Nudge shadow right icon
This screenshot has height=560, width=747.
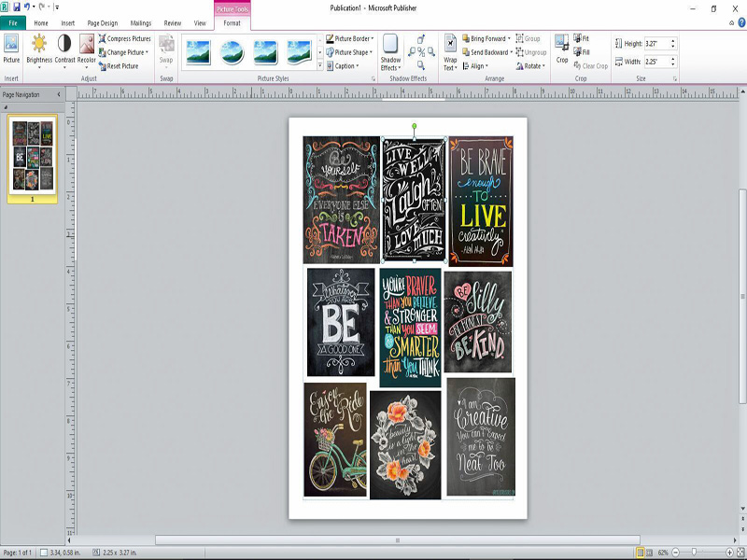(430, 52)
